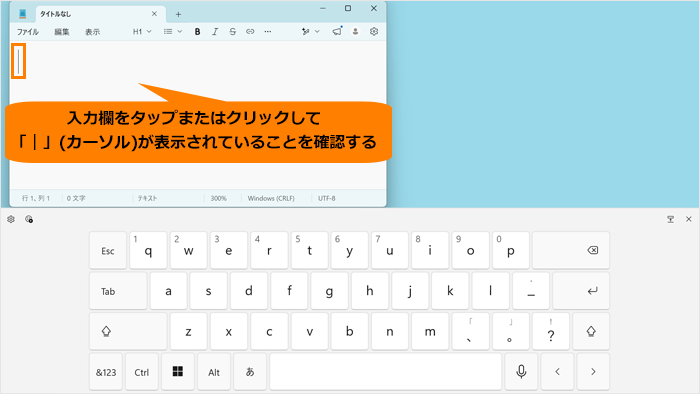Click the space bar on touch keyboard
700x394 pixels.
[386, 372]
